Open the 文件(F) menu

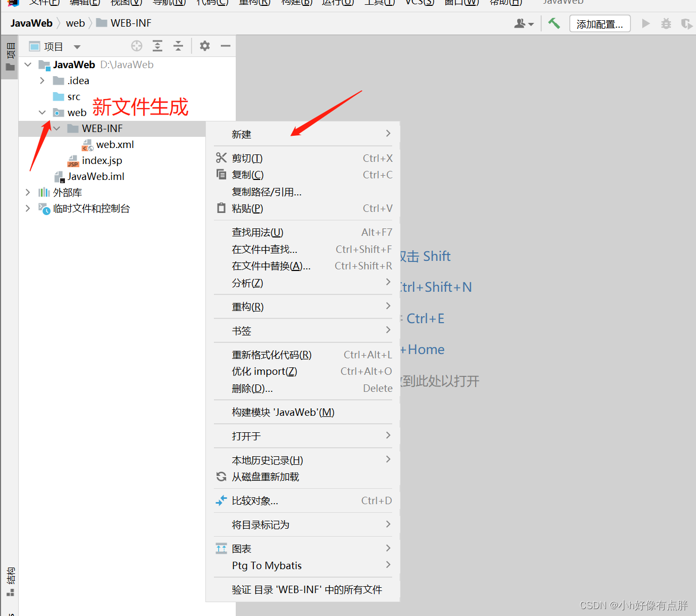pos(44,3)
